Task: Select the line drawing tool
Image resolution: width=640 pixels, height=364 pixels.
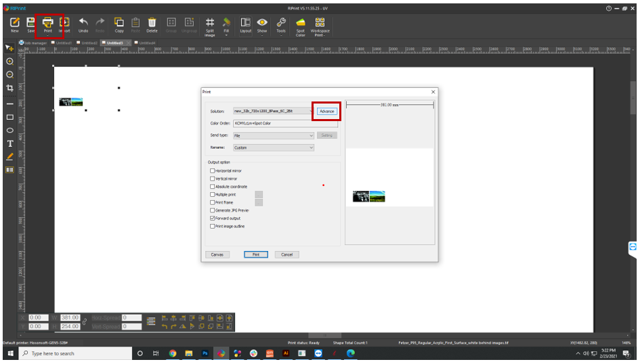Action: [x=9, y=104]
